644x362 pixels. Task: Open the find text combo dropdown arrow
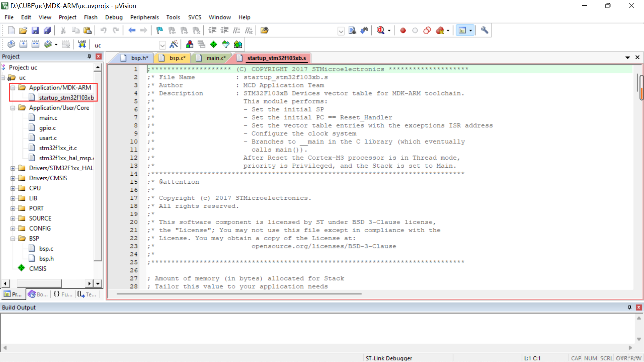pos(341,31)
